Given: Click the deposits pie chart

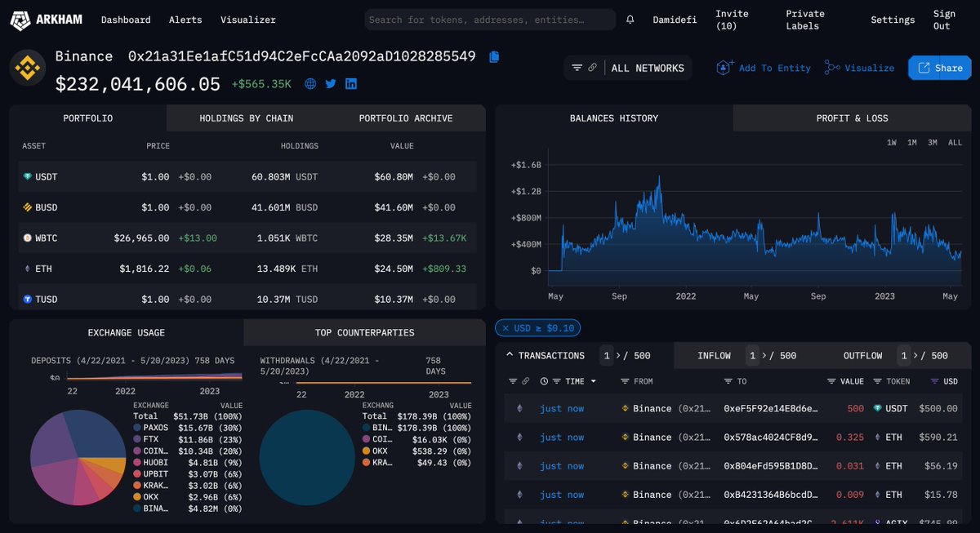Looking at the screenshot, I should (78, 458).
